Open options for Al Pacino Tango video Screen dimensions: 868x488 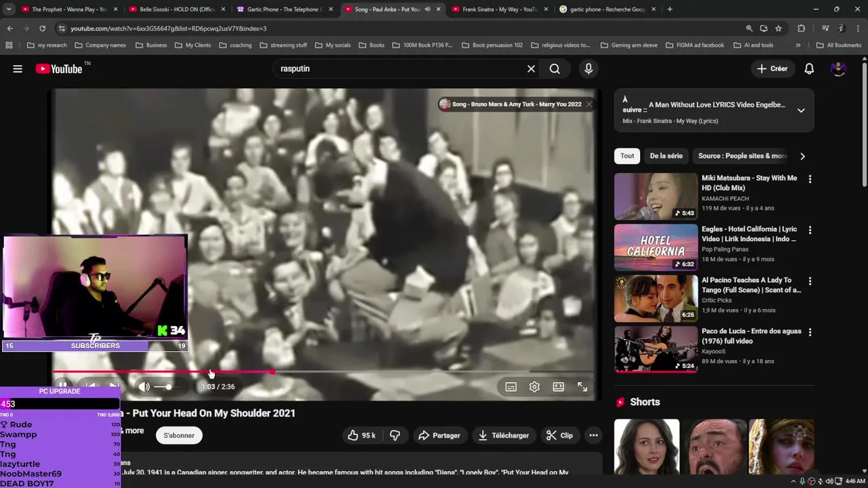(810, 281)
